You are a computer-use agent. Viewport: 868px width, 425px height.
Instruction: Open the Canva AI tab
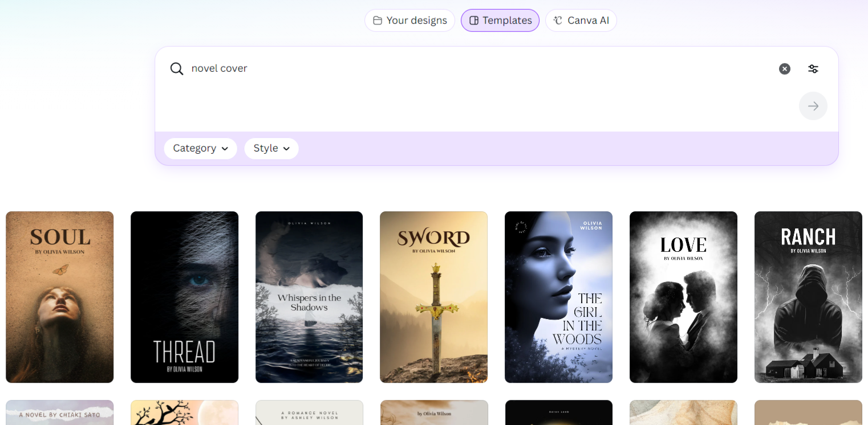tap(581, 21)
